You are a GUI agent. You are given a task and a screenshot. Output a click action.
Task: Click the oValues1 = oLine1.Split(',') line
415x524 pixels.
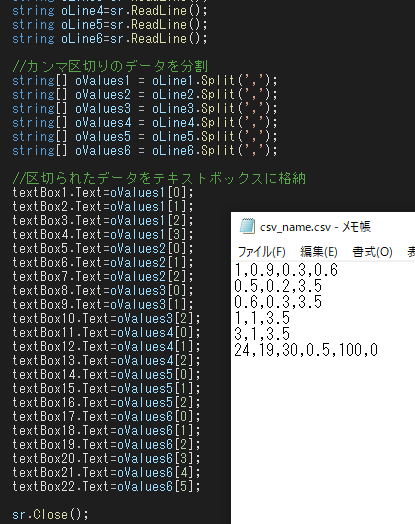pyautogui.click(x=145, y=81)
